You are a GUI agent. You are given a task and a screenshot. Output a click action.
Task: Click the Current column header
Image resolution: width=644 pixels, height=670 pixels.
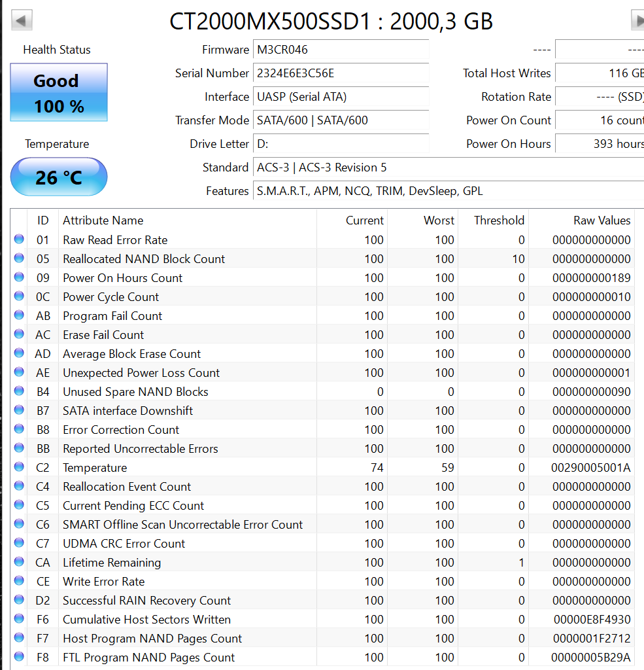tap(352, 220)
